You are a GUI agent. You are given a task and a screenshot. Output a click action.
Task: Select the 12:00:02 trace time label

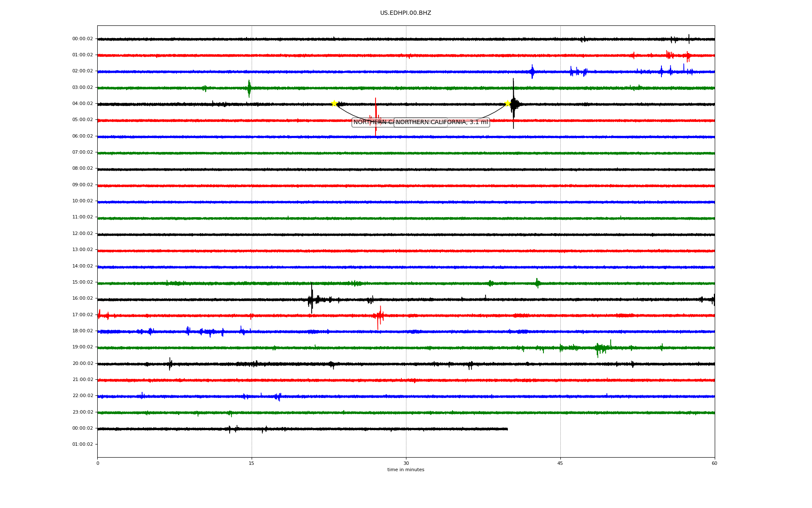pyautogui.click(x=82, y=234)
